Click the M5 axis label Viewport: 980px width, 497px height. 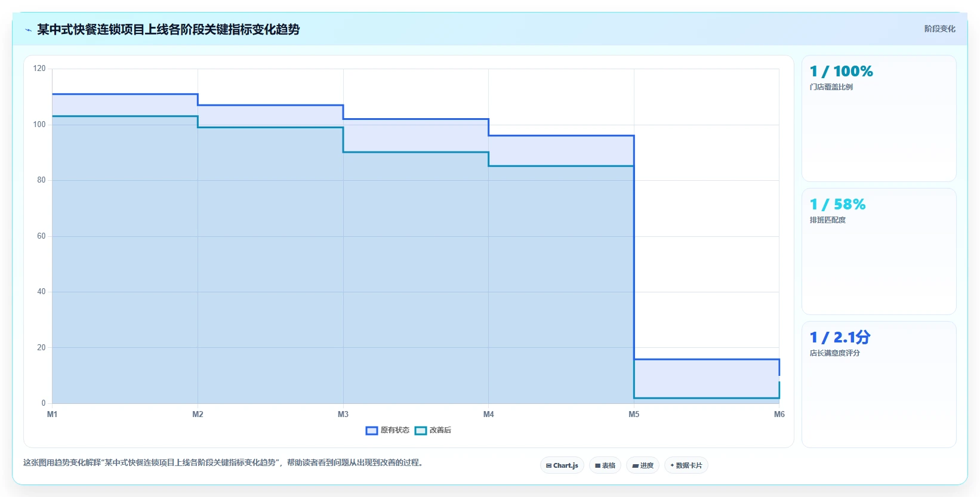pyautogui.click(x=634, y=414)
